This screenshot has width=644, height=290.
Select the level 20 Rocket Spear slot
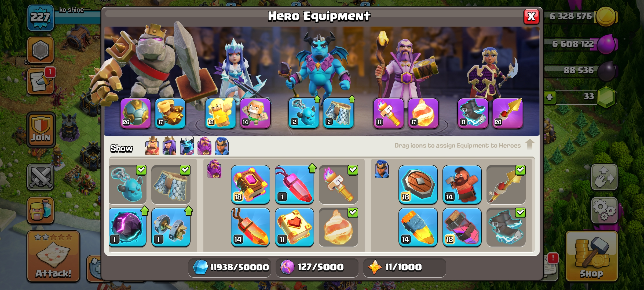pyautogui.click(x=507, y=113)
